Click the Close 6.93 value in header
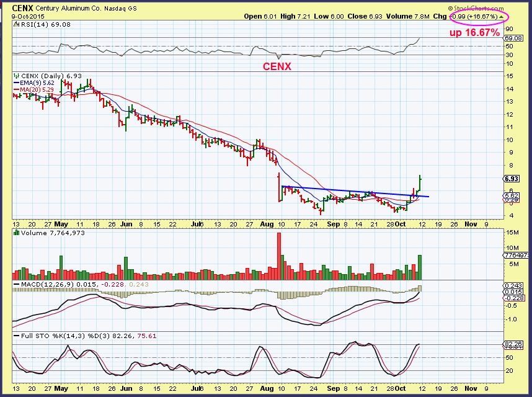Viewport: 532px width, 397px height. point(365,16)
